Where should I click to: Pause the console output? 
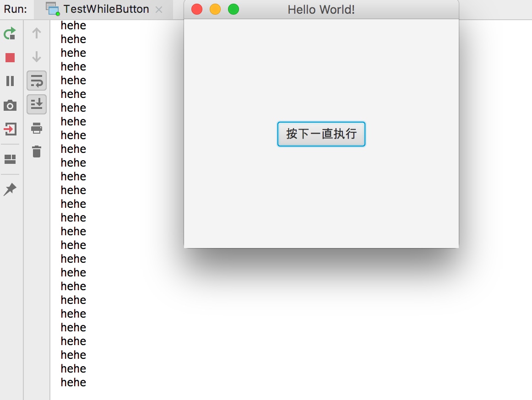(x=10, y=81)
